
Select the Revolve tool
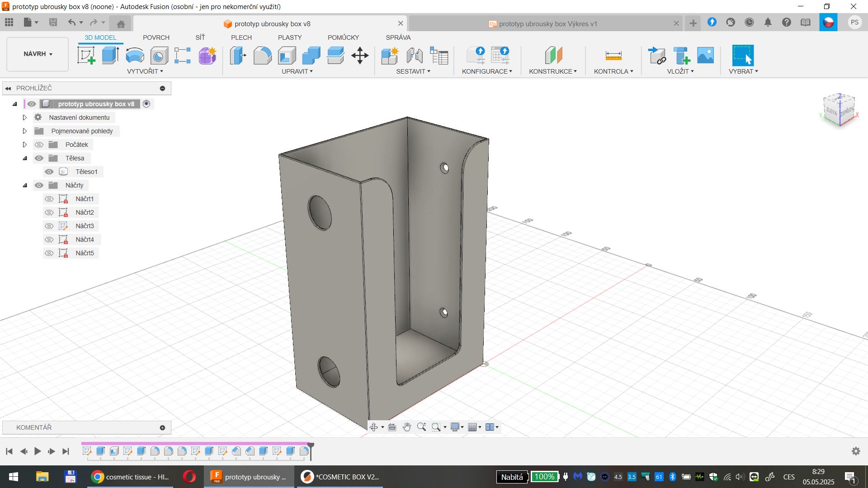[x=135, y=56]
